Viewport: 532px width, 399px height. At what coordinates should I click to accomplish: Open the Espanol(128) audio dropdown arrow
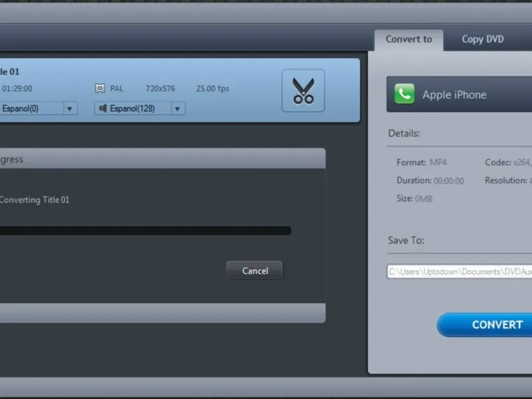178,108
